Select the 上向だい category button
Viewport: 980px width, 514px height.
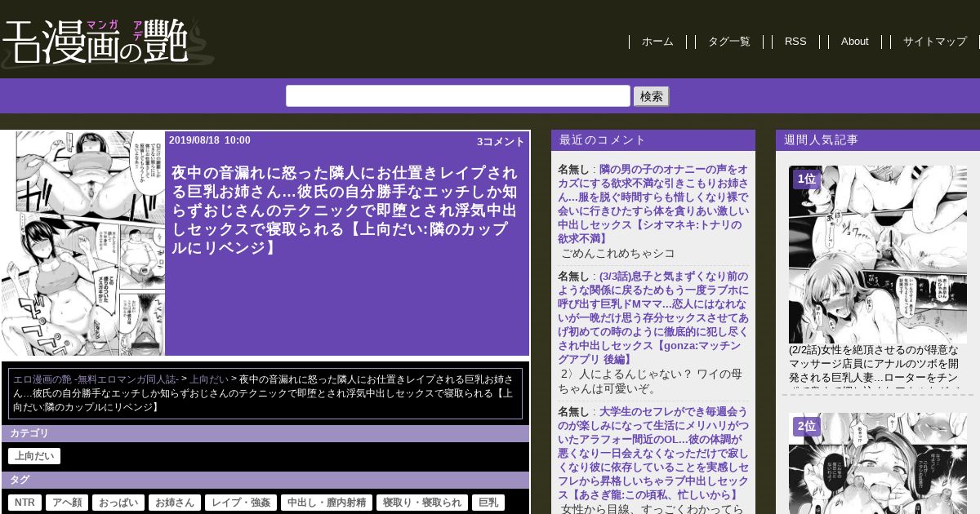(x=34, y=456)
